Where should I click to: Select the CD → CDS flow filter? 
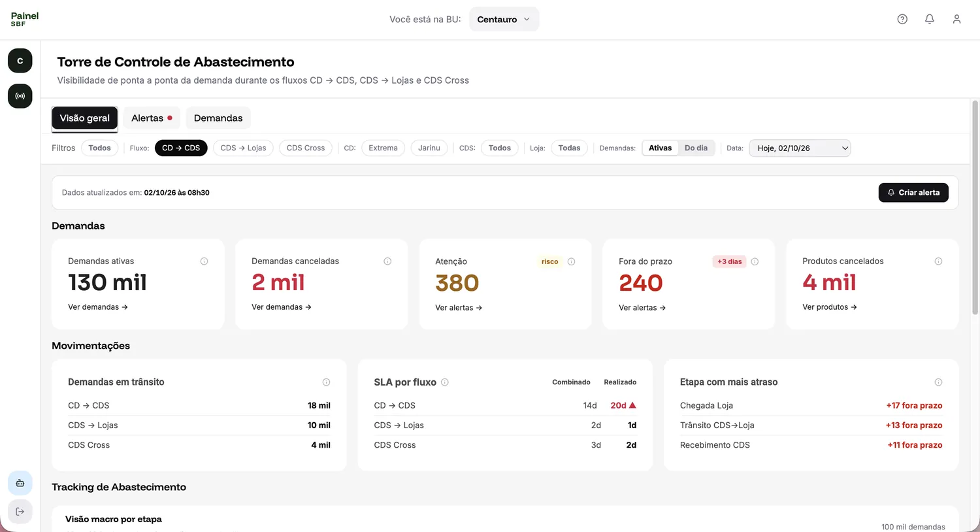click(181, 148)
